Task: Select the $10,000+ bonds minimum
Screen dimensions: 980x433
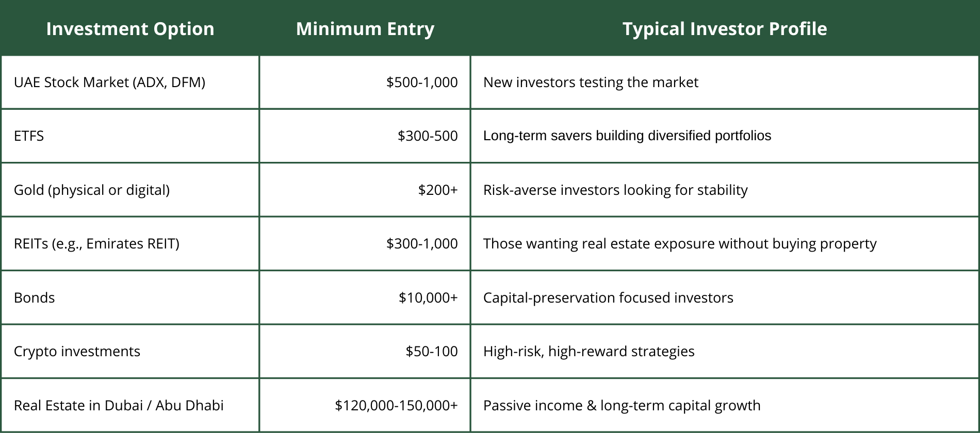Action: pyautogui.click(x=428, y=298)
